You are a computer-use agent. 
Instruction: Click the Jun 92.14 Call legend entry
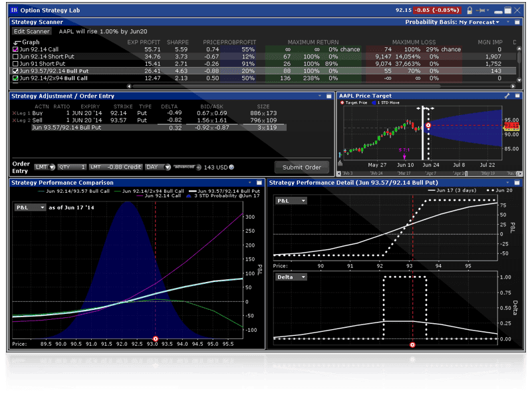point(159,196)
